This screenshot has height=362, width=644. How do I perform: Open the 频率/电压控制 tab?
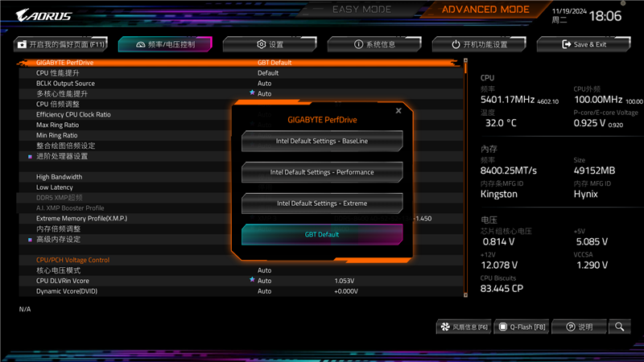pyautogui.click(x=165, y=44)
